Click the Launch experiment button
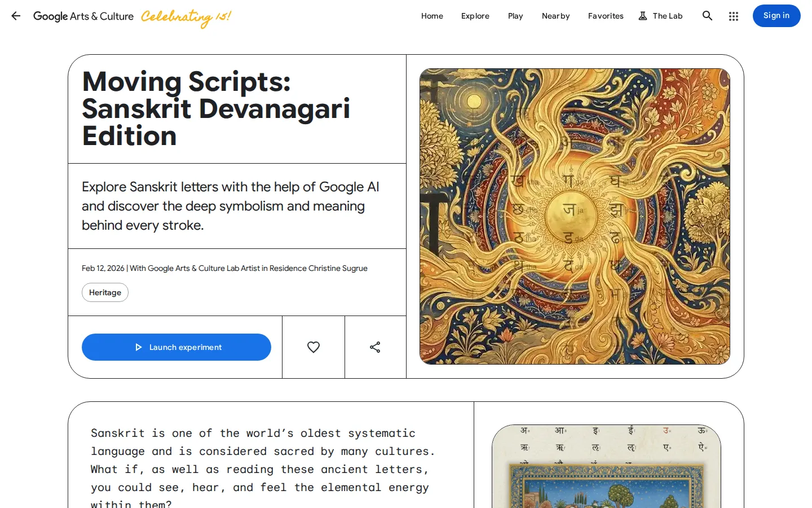Screen dimensions: 812x508 click(176, 347)
